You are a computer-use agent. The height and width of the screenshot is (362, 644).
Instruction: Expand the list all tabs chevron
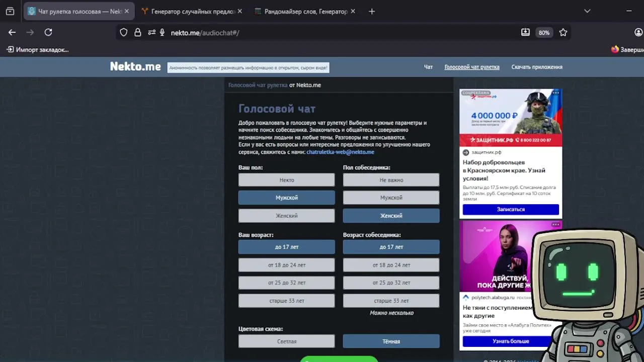[x=587, y=11]
